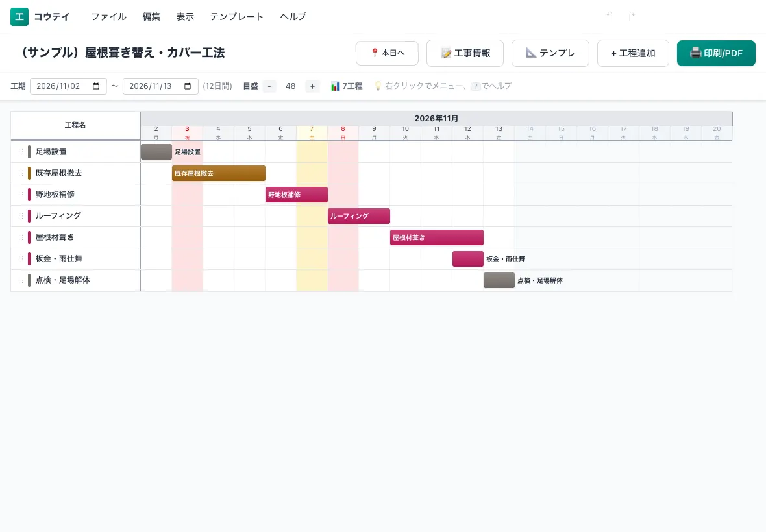Click the project title text
This screenshot has width=766, height=532.
coord(121,53)
